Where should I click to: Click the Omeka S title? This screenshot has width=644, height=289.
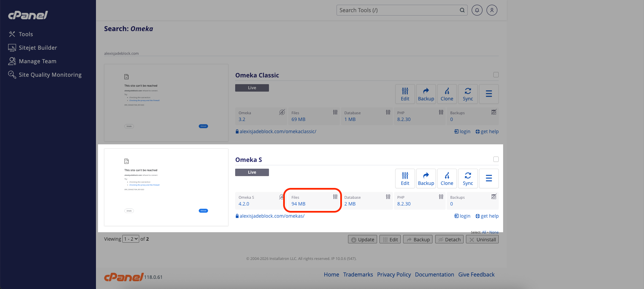coord(249,160)
